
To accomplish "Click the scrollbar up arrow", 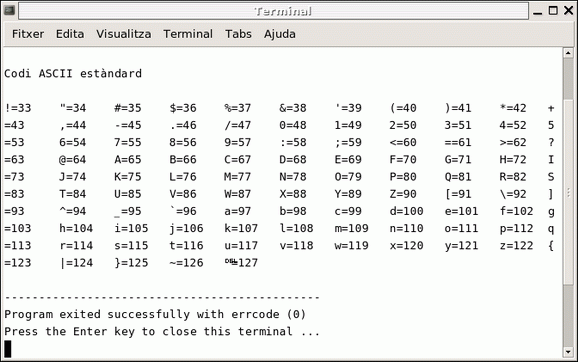I will tap(568, 53).
